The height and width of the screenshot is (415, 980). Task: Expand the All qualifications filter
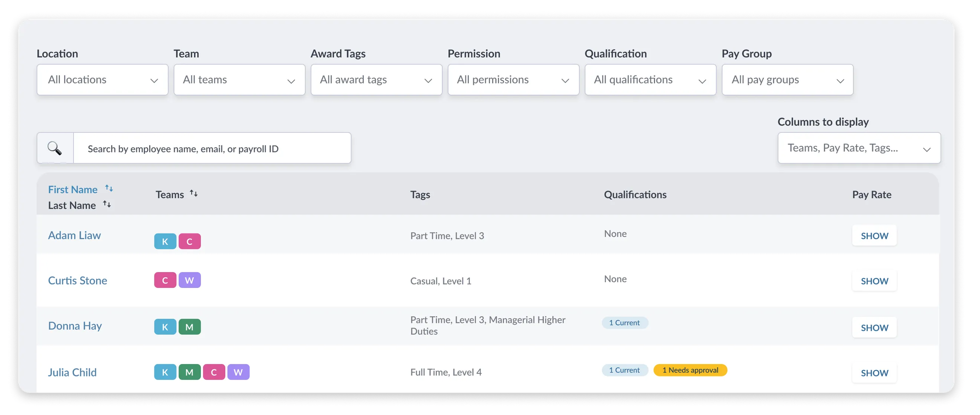click(650, 80)
